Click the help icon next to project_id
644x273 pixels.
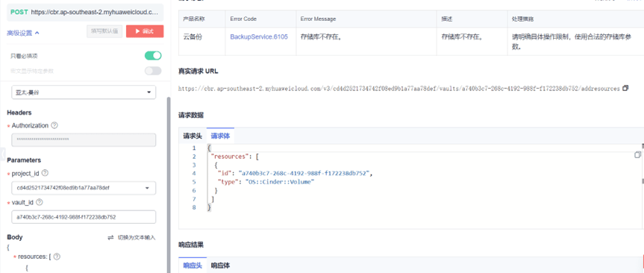(x=46, y=173)
